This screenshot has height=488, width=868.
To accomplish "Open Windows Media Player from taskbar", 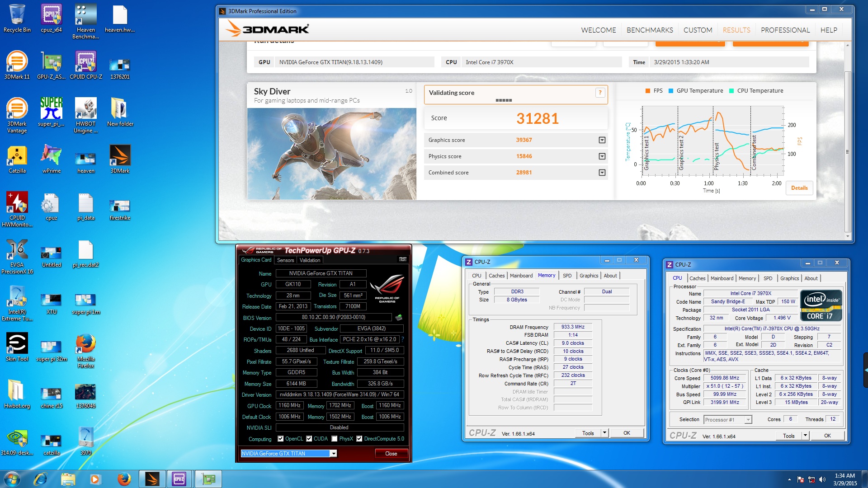I will click(95, 479).
